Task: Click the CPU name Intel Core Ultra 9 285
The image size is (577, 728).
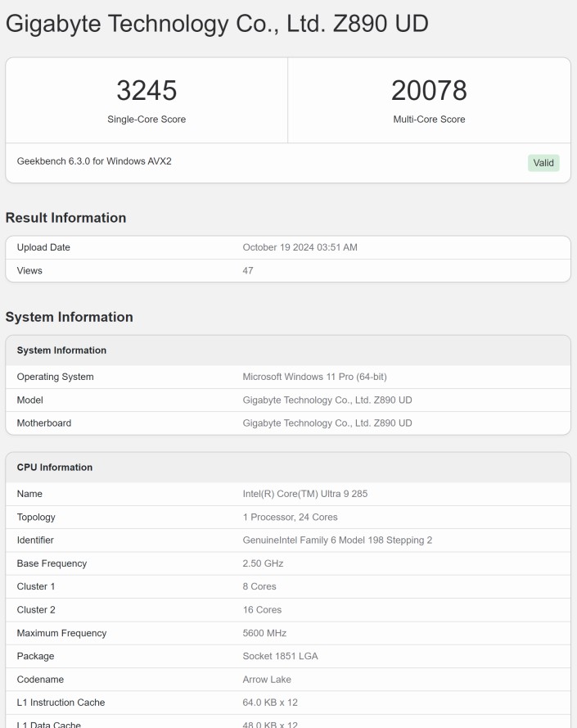Action: pyautogui.click(x=305, y=494)
